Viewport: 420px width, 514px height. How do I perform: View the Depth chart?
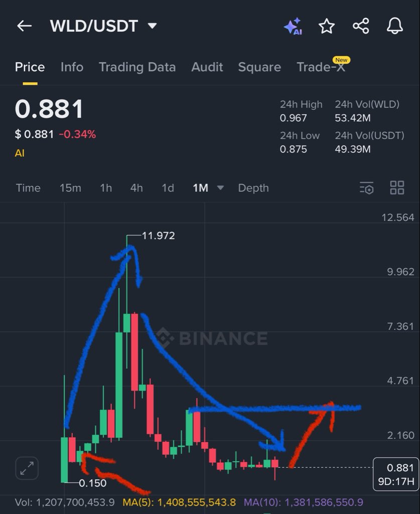[x=253, y=188]
